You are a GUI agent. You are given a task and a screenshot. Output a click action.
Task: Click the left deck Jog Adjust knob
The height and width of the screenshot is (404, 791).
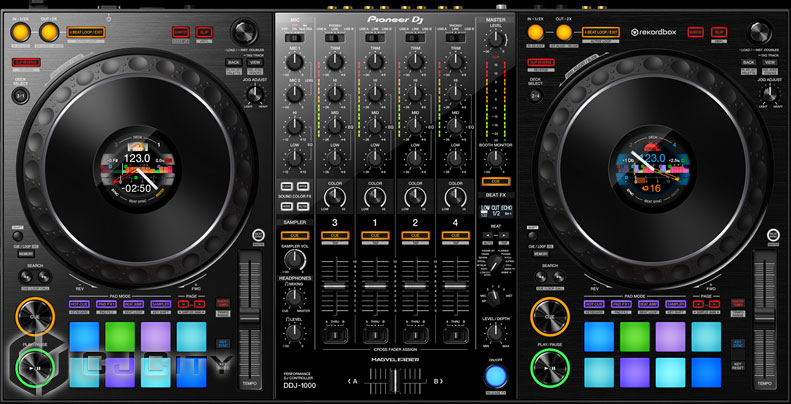255,94
